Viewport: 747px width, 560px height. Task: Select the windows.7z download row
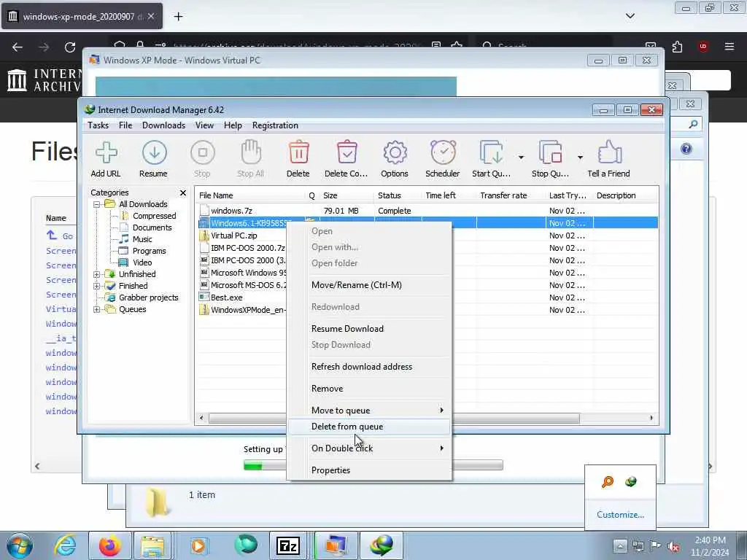[x=426, y=211]
